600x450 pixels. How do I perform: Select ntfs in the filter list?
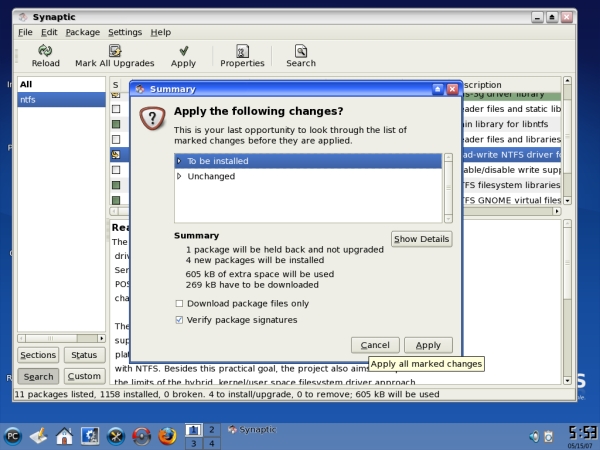coord(61,99)
